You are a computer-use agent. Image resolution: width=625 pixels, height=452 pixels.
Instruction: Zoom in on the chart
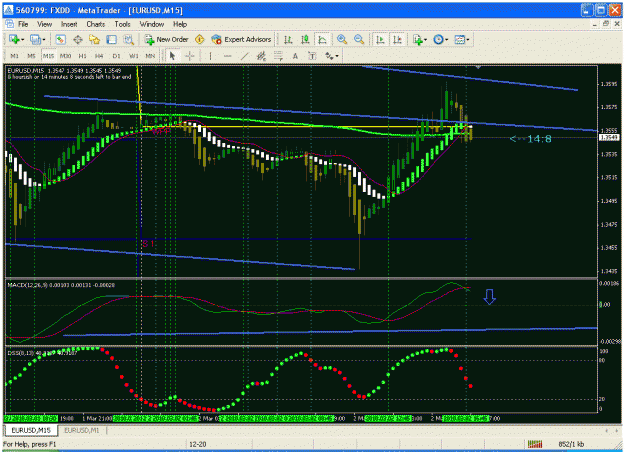(x=342, y=39)
